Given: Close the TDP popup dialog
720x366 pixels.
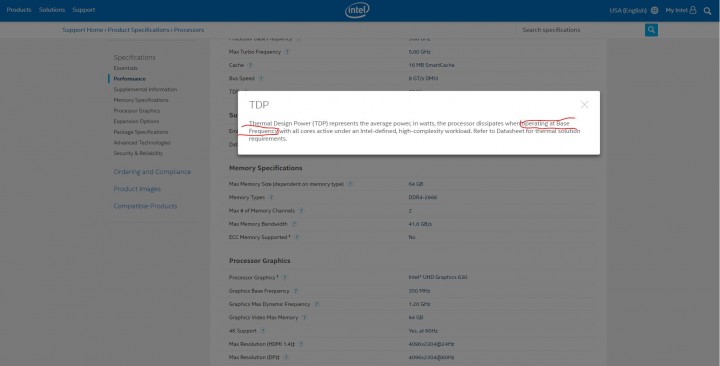Looking at the screenshot, I should click(x=584, y=105).
